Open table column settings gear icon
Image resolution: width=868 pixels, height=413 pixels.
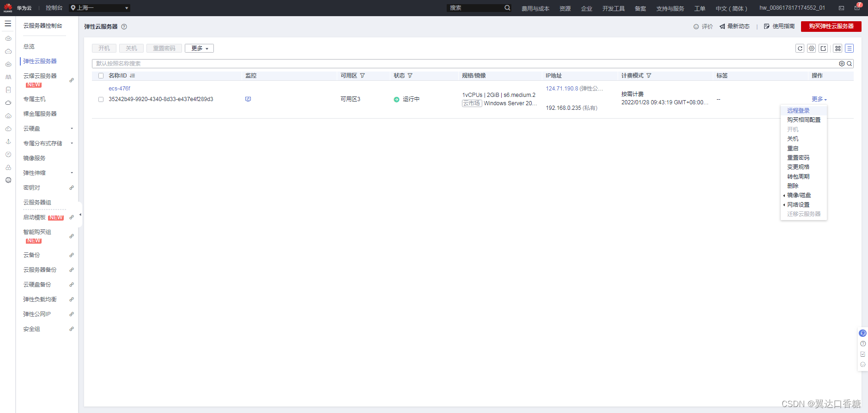pos(812,48)
